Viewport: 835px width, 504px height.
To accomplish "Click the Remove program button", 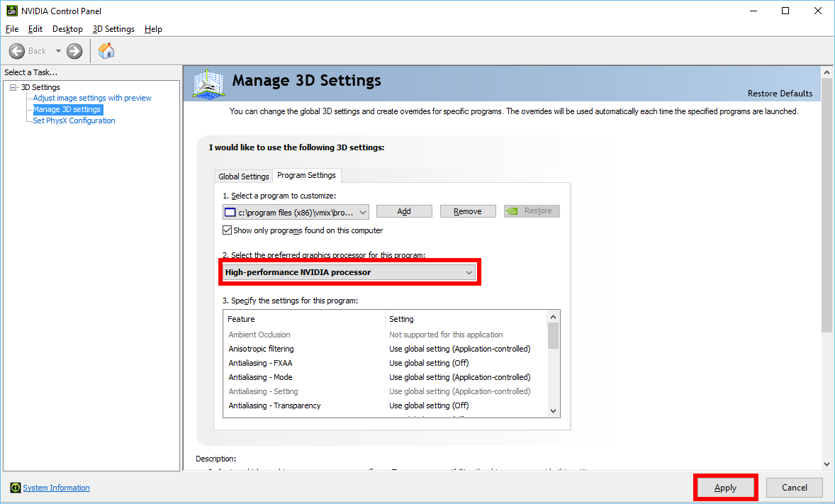I will click(x=467, y=211).
